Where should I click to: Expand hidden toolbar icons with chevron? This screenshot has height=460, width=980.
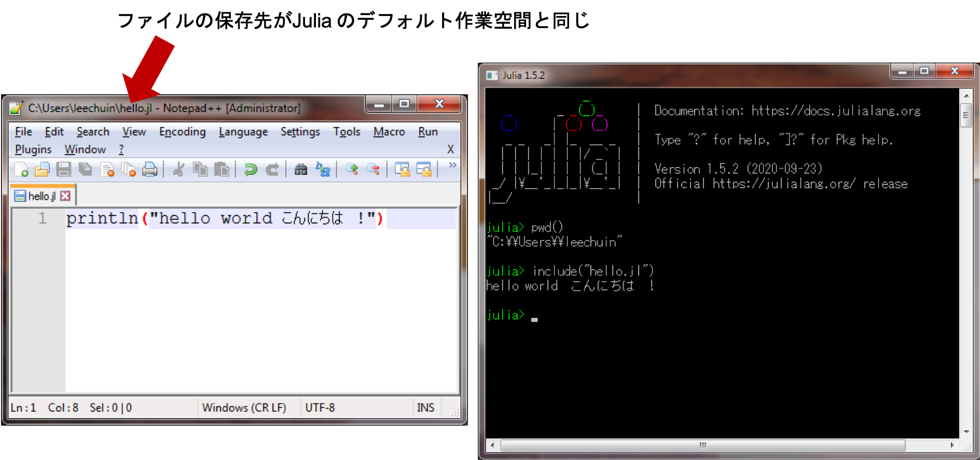[x=452, y=165]
